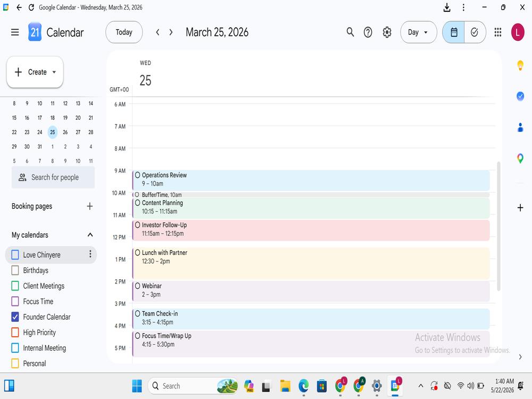Screen dimensions: 532x399
Task: Open Content Planning event
Action: (311, 208)
